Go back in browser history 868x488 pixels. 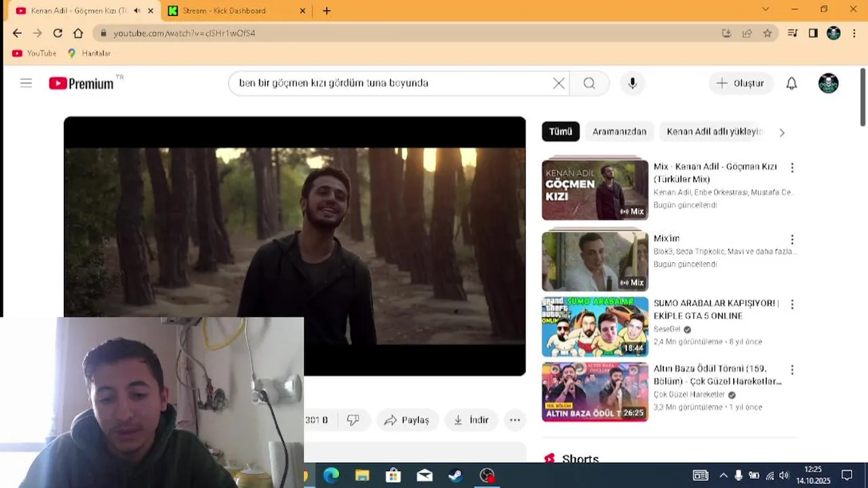coord(17,33)
